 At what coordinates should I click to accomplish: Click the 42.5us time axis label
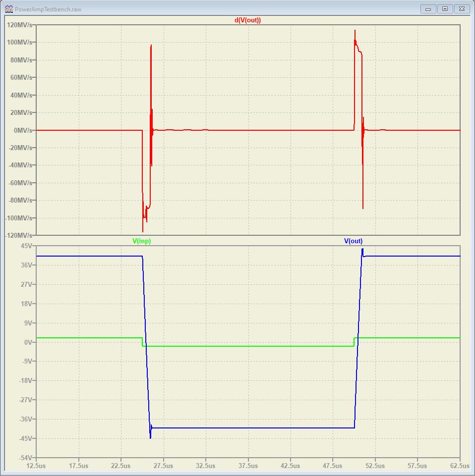291,466
